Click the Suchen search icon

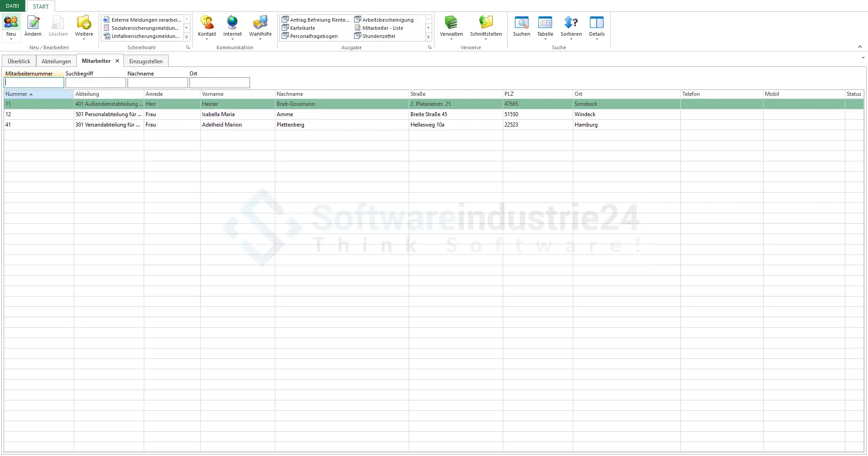tap(521, 22)
